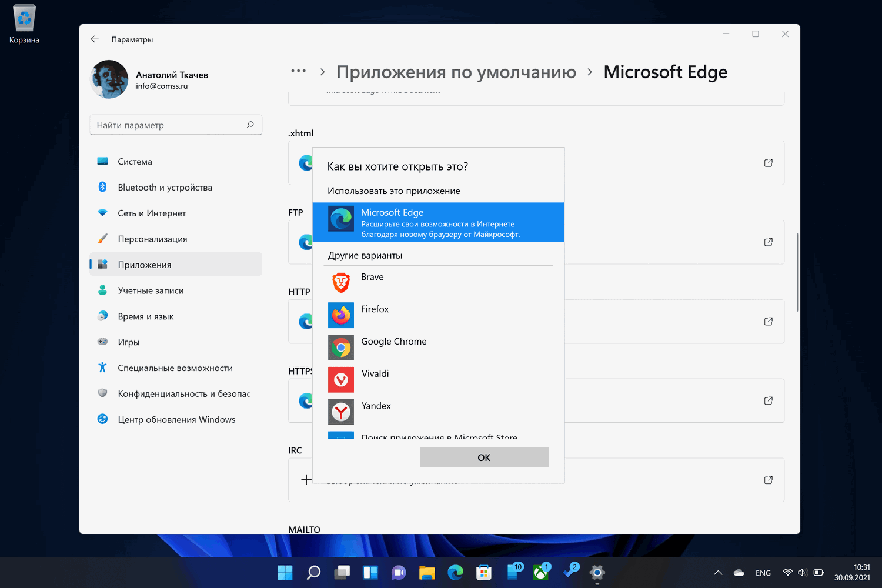The image size is (882, 588).
Task: Open Recycle Bin on the desktop
Action: pos(24,24)
